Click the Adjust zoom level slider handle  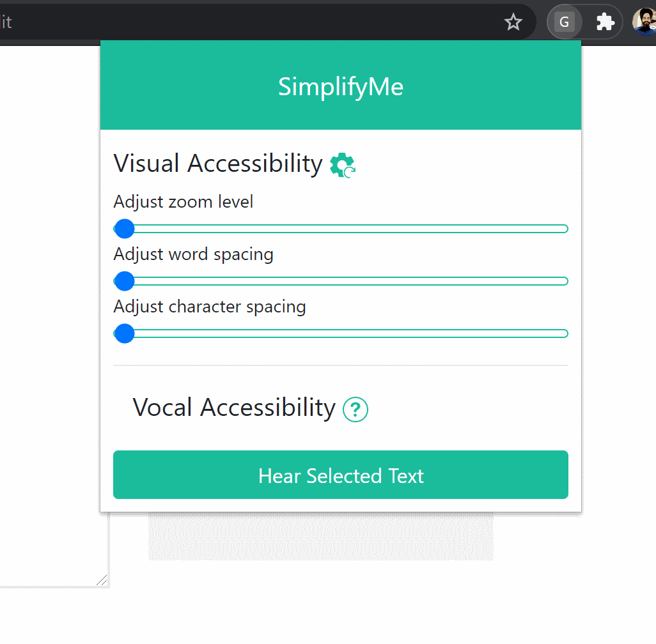124,229
